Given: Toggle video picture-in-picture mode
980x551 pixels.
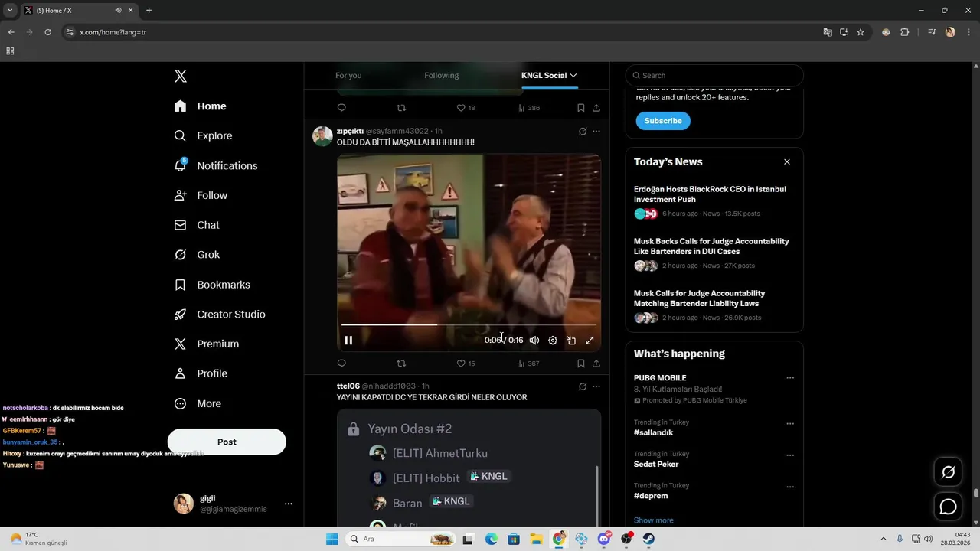Looking at the screenshot, I should [x=571, y=341].
